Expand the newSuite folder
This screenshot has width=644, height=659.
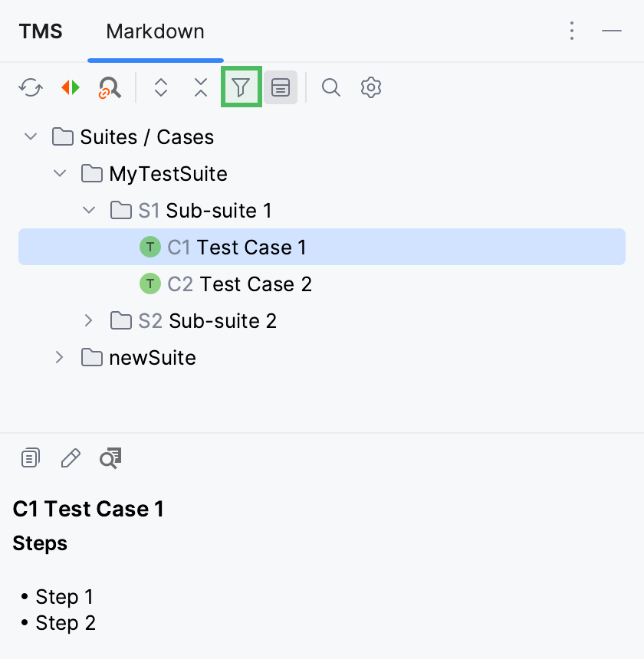[x=59, y=357]
